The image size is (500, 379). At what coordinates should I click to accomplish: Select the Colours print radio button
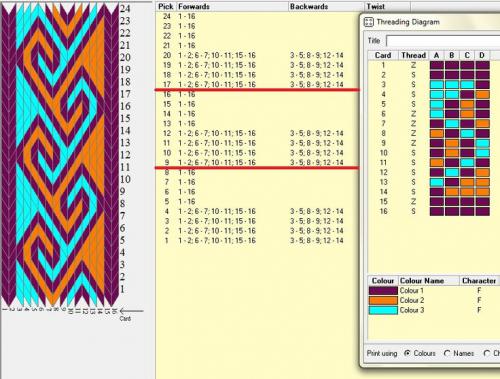(x=407, y=353)
